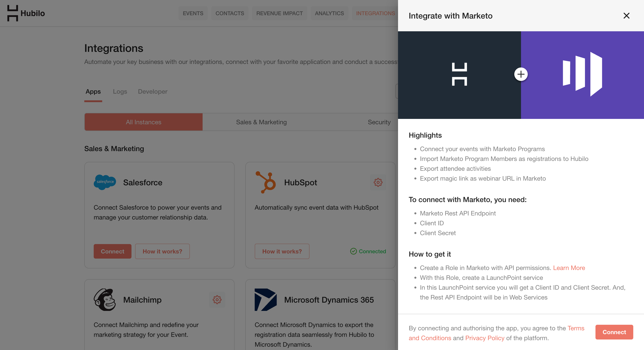Switch to the Apps tab
Screen dimensions: 644x350
pos(93,91)
